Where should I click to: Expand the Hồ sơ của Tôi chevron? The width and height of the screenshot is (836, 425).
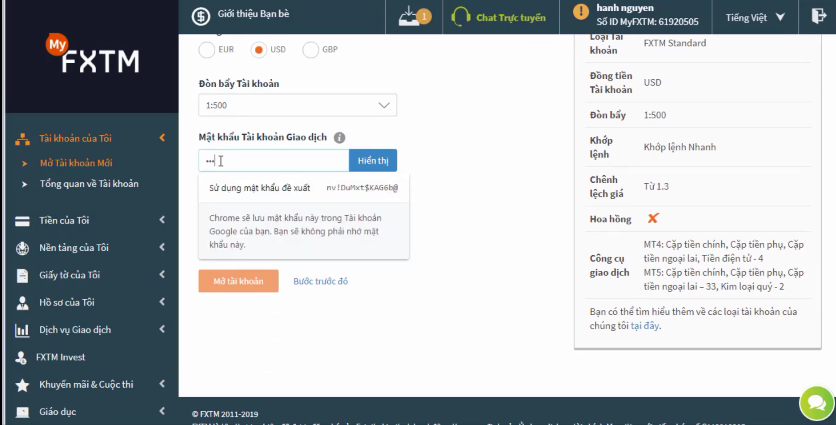(162, 302)
